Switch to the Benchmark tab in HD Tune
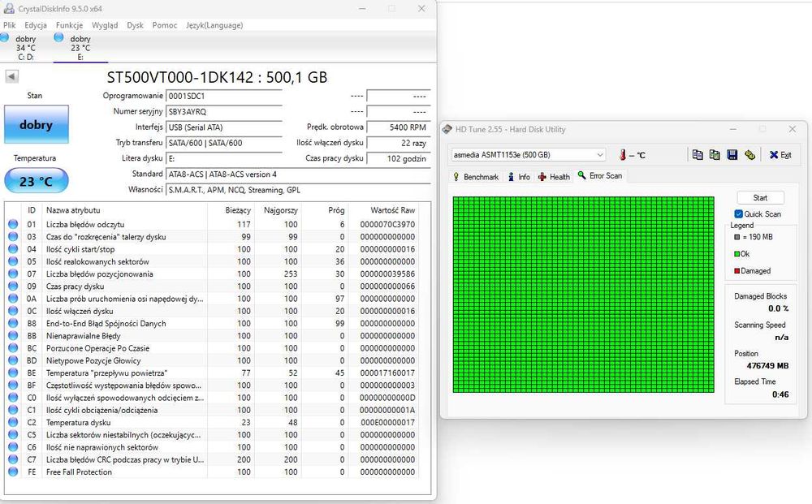 475,177
